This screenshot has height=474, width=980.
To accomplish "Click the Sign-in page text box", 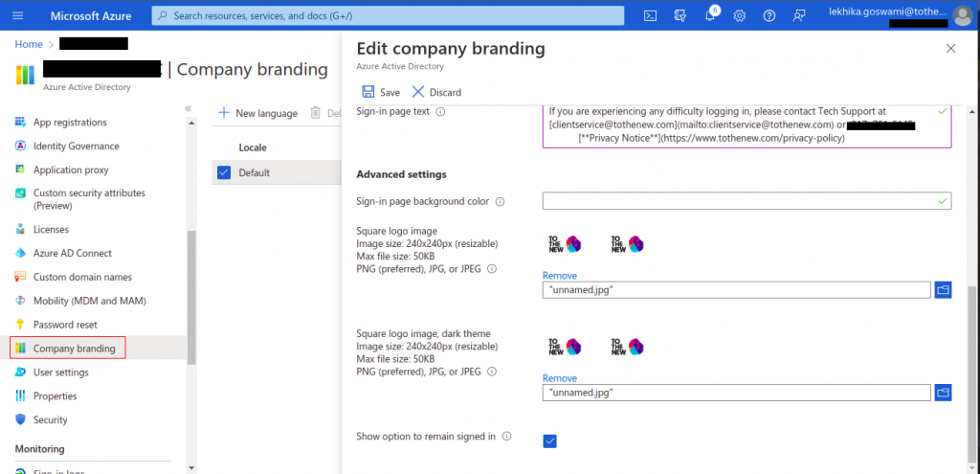I will 746,126.
